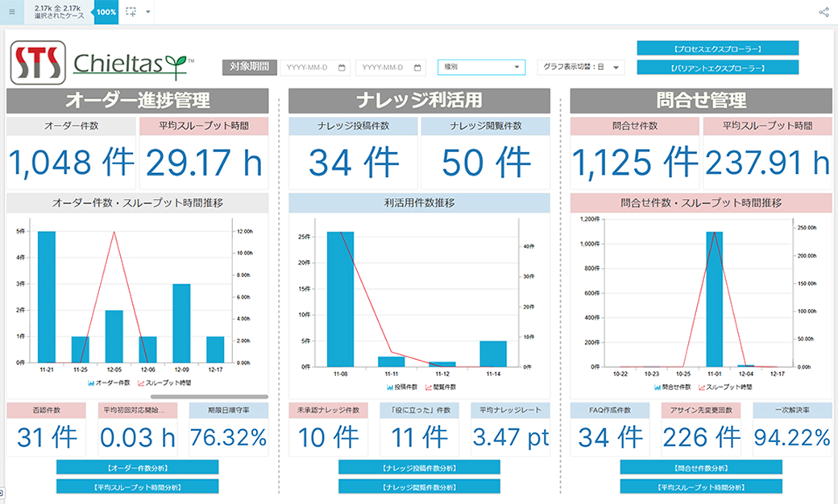Toggle スループット時間 legend in inquiry chart
This screenshot has width=838, height=504.
coord(727,387)
